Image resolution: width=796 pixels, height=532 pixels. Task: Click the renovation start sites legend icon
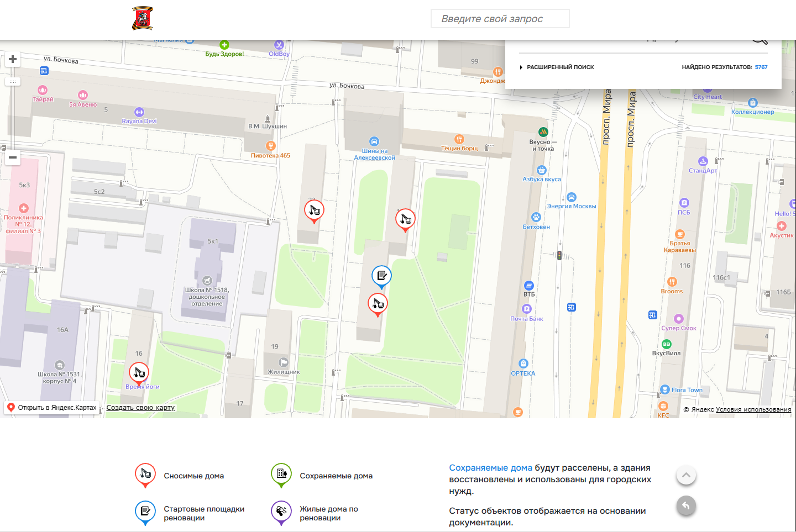[145, 513]
